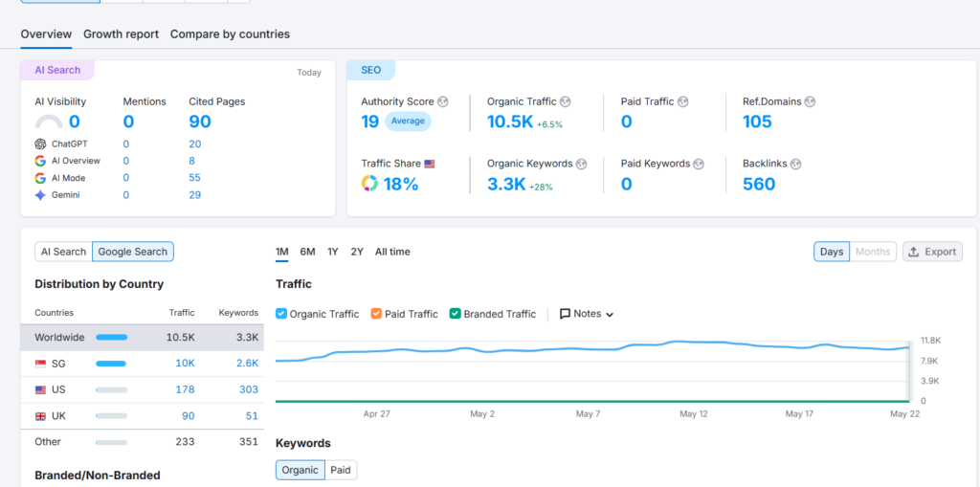Open the Ref.Domains count 105

[x=757, y=122]
